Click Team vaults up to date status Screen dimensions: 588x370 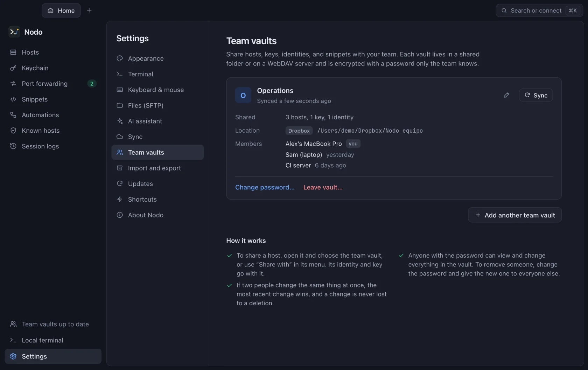point(53,324)
